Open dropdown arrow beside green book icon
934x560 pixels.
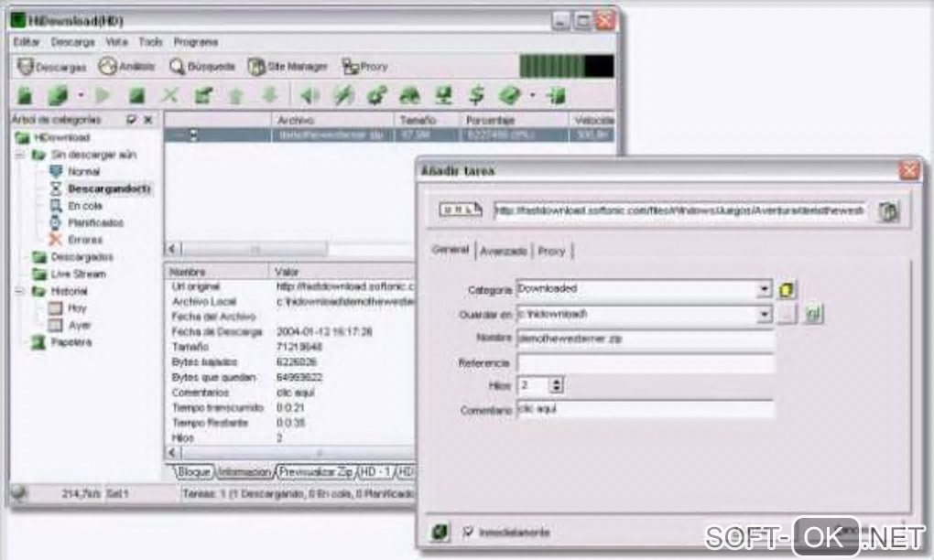tap(533, 95)
